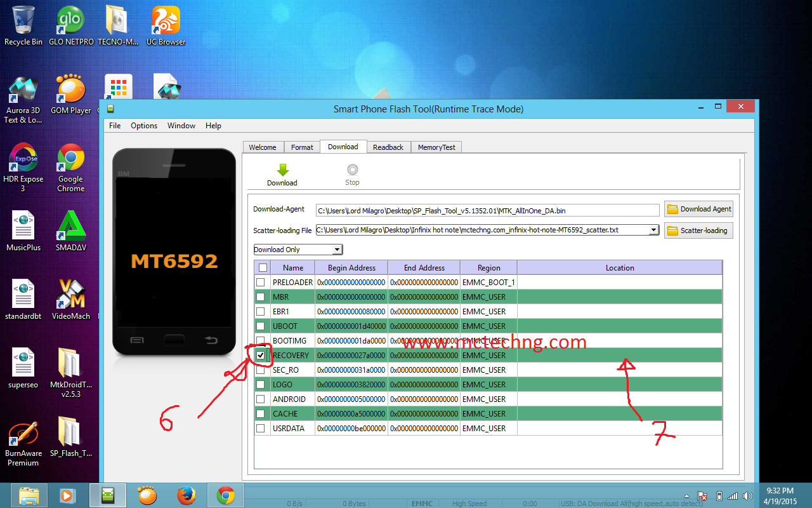812x508 pixels.
Task: Uncheck the RECOVERY partition checkbox
Action: coord(261,355)
